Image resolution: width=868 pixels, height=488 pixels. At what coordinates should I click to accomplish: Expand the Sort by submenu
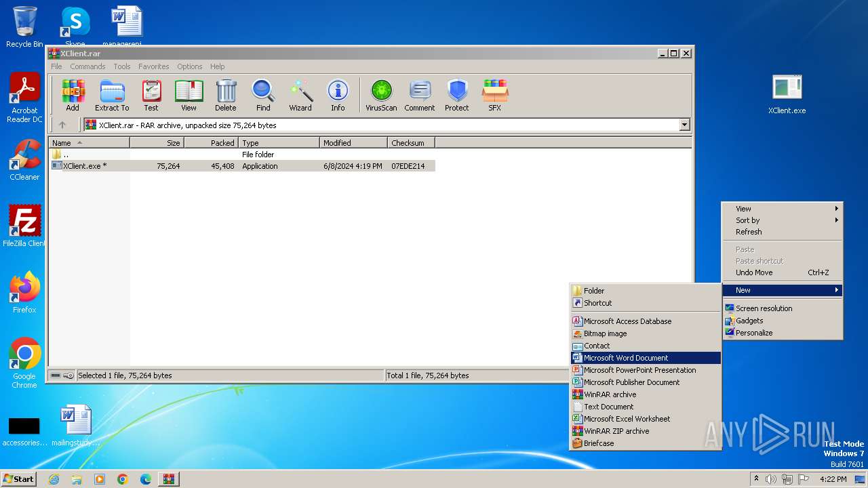tap(783, 220)
